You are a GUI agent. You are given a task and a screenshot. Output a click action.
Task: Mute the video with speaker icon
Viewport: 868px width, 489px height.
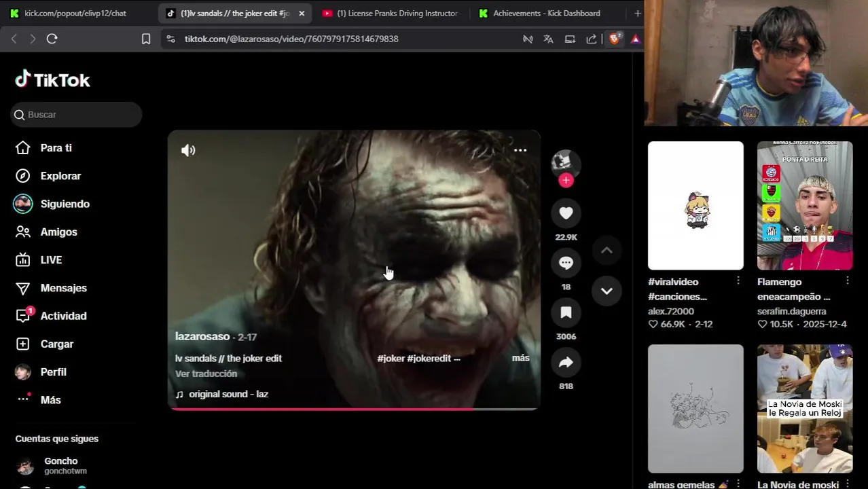(188, 151)
